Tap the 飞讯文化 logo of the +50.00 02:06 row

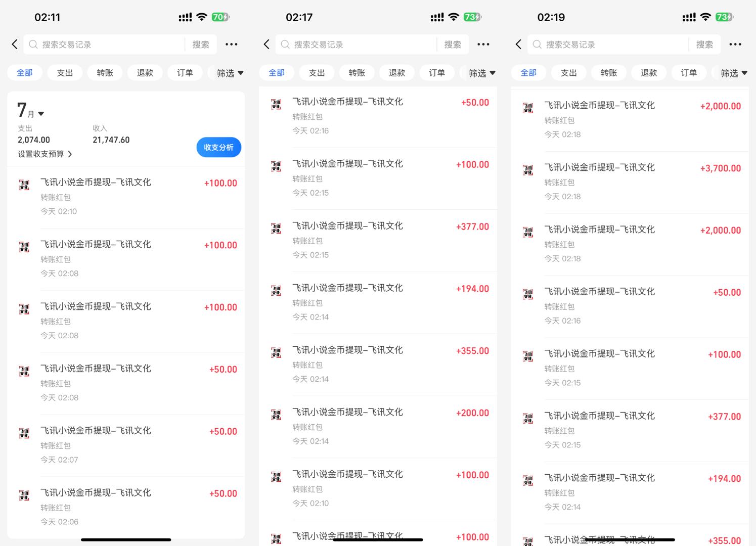24,495
